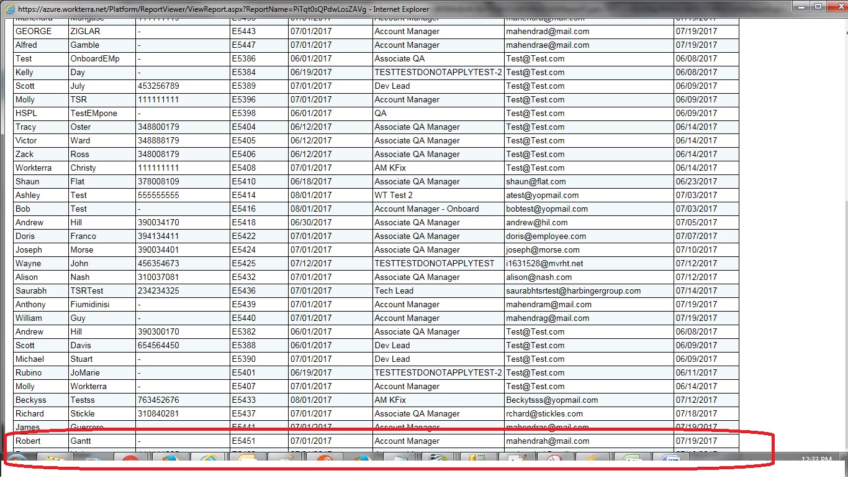Click employee ID E5451 for Robert Gantt

coord(243,441)
